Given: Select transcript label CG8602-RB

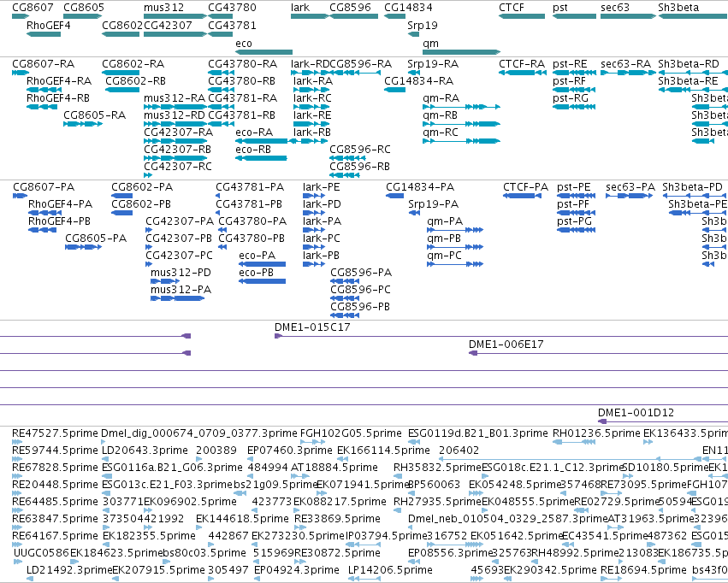Looking at the screenshot, I should pyautogui.click(x=135, y=80).
